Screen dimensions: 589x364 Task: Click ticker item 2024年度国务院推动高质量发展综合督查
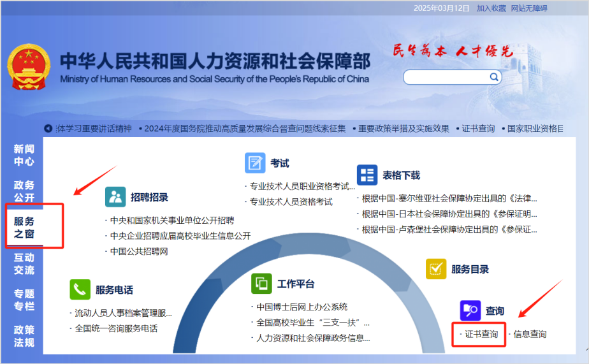coord(245,129)
